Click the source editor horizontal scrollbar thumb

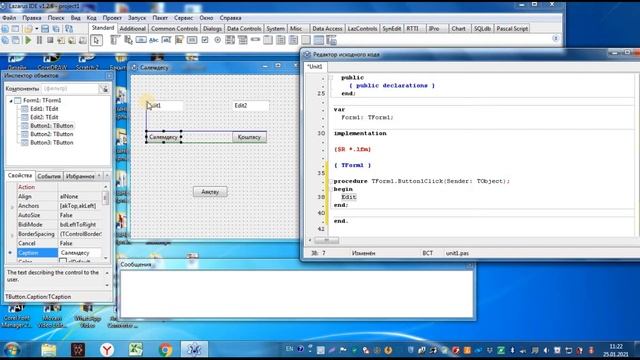pyautogui.click(x=326, y=240)
